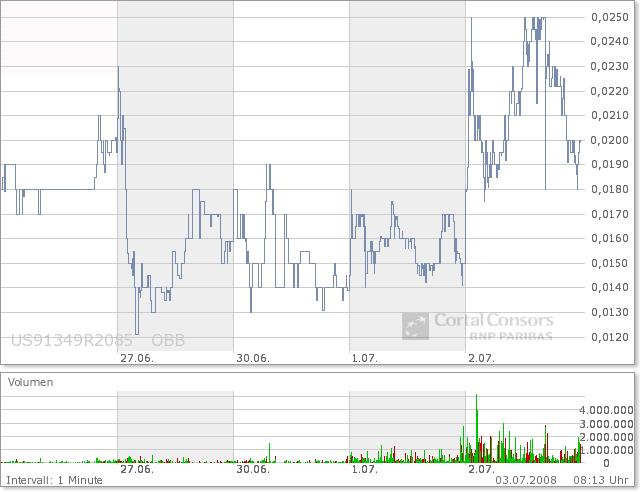Click the 0,0140 price axis label
640x492 pixels.
click(x=610, y=287)
